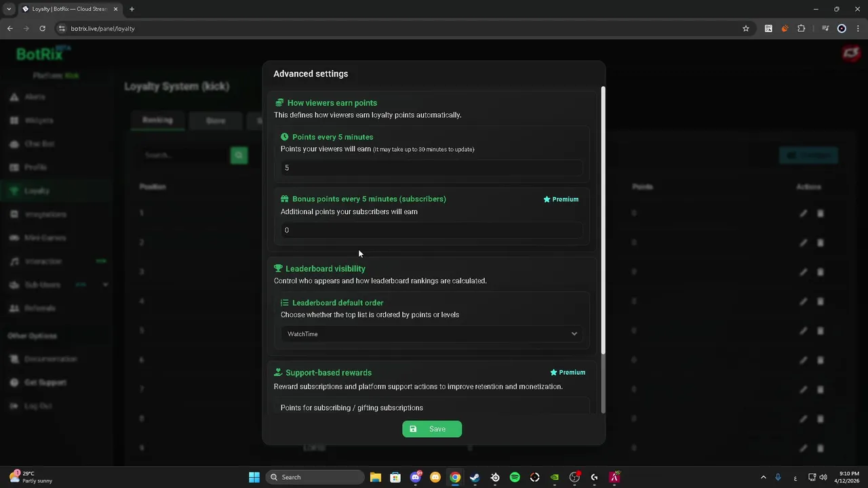Show hidden system tray icons
The image size is (868, 488).
[x=763, y=477]
